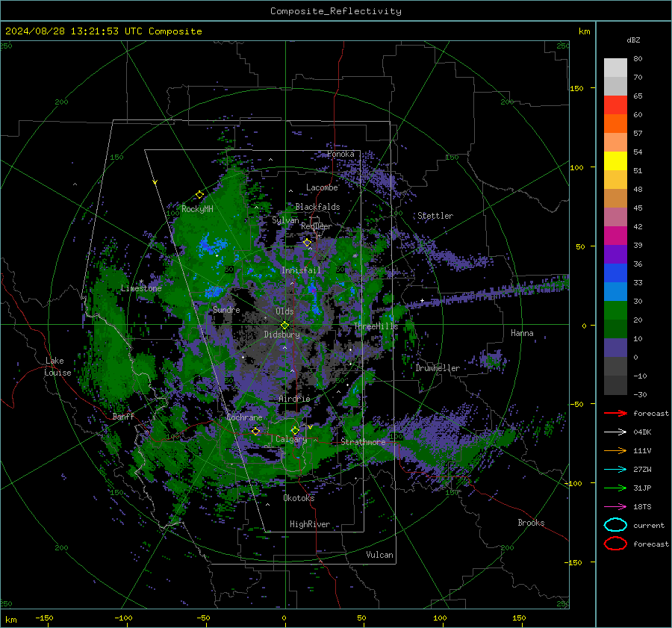Click the HighRiver map label
The image size is (672, 628).
click(310, 524)
